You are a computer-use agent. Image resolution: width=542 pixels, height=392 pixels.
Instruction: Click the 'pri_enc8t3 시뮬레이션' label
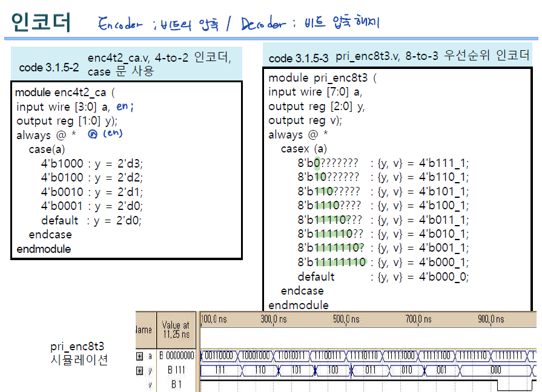point(79,353)
